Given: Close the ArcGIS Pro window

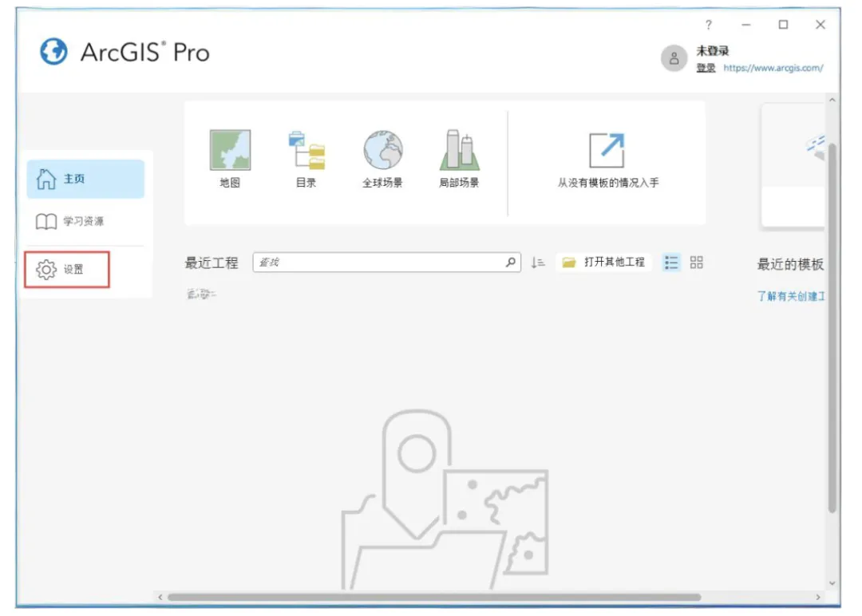Looking at the screenshot, I should tap(820, 25).
